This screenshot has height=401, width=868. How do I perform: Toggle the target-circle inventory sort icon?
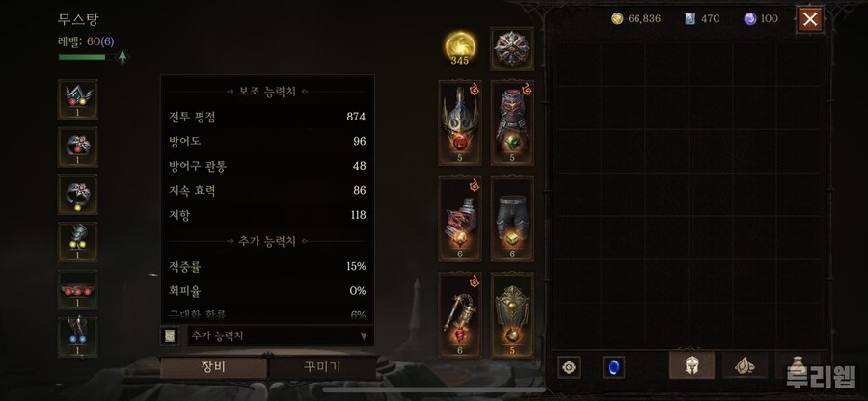569,367
